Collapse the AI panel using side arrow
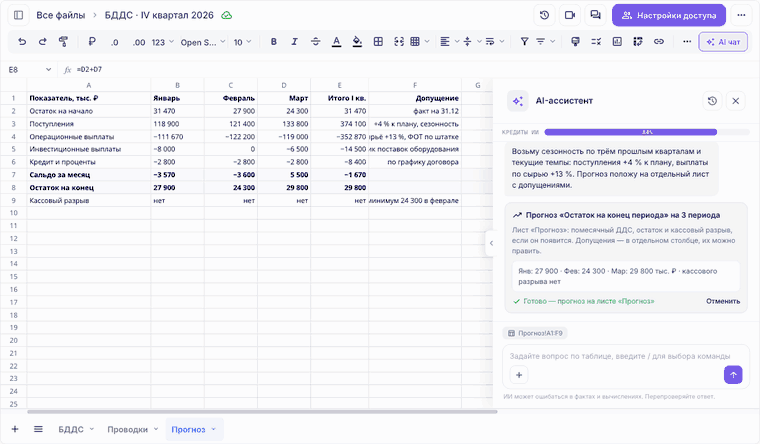The width and height of the screenshot is (760, 444). click(x=491, y=243)
